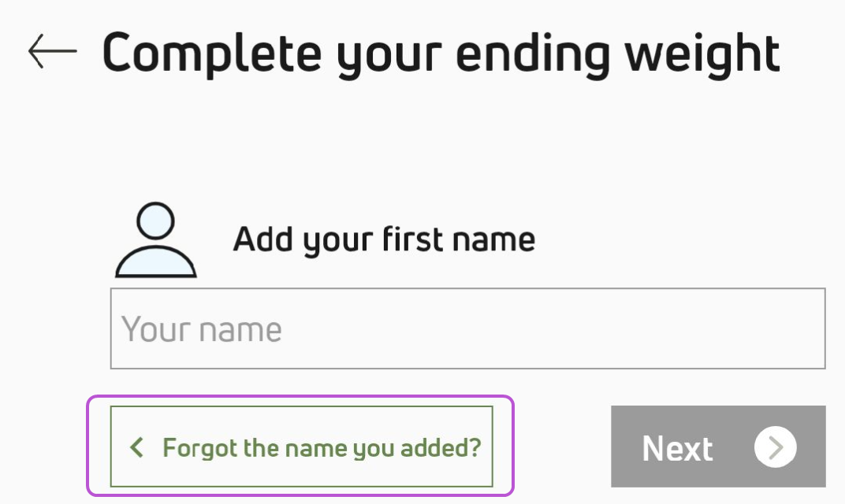Tap the right chevron circle on Next
Viewport: 845px width, 504px height.
coord(776,447)
